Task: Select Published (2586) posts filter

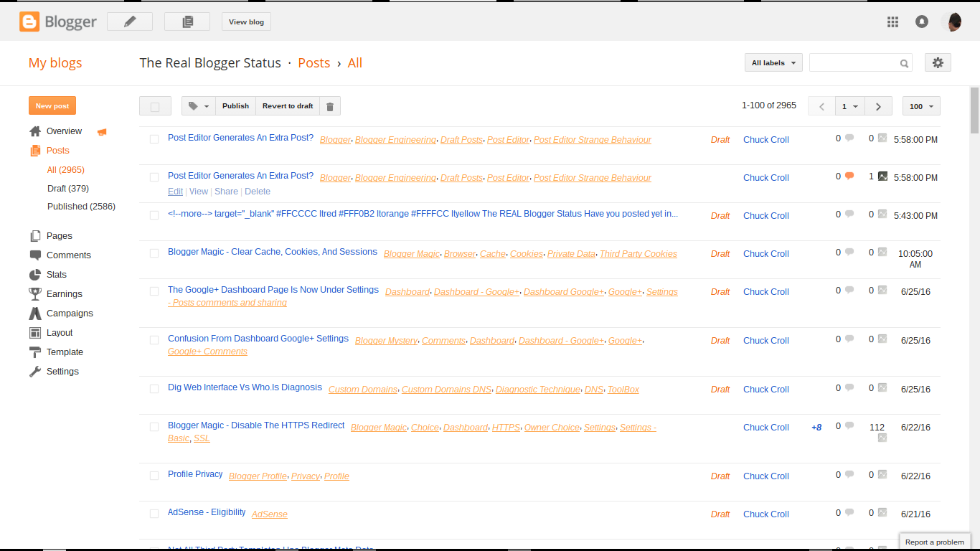Action: (81, 207)
